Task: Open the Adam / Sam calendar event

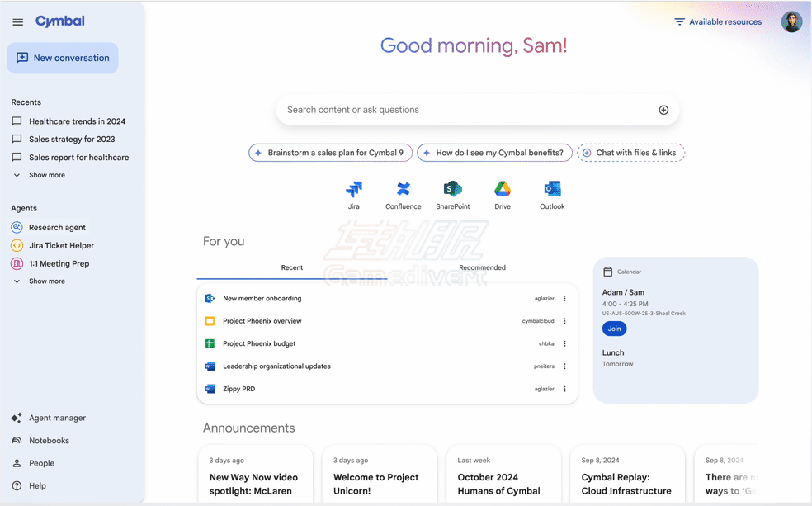Action: pyautogui.click(x=623, y=292)
